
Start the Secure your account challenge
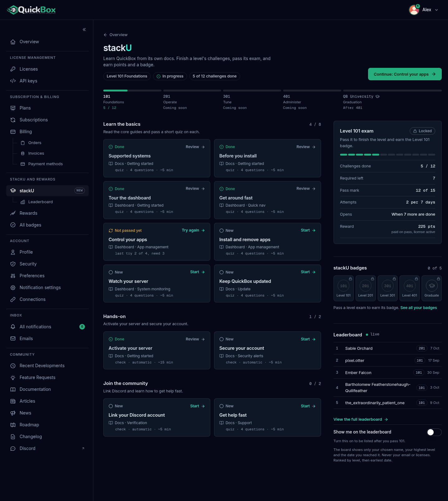tap(308, 339)
